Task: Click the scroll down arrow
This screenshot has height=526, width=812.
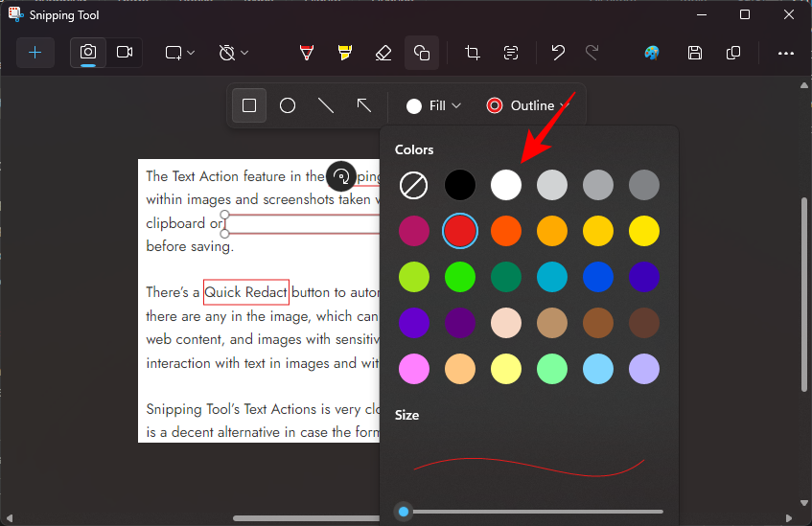Action: tap(804, 503)
